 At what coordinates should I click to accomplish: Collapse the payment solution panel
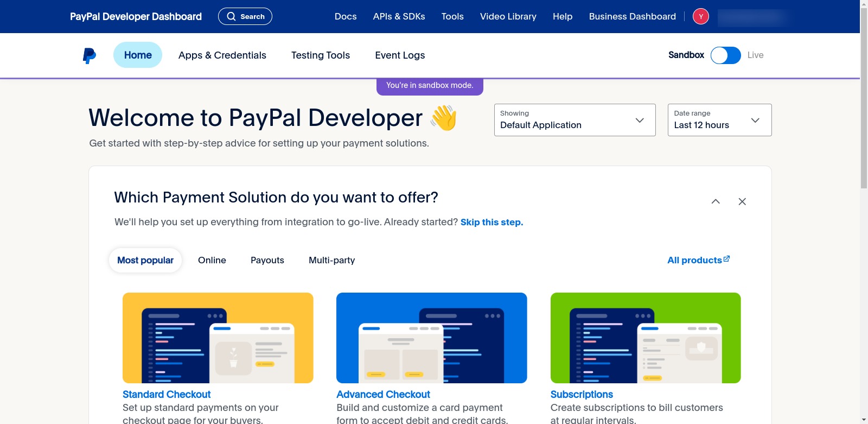tap(716, 201)
